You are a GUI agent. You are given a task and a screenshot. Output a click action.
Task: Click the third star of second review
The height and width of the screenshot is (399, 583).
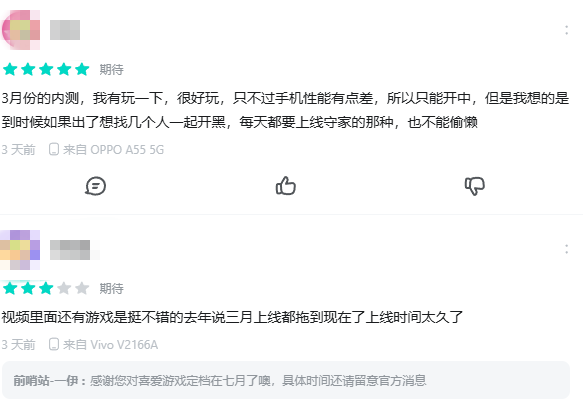(46, 288)
